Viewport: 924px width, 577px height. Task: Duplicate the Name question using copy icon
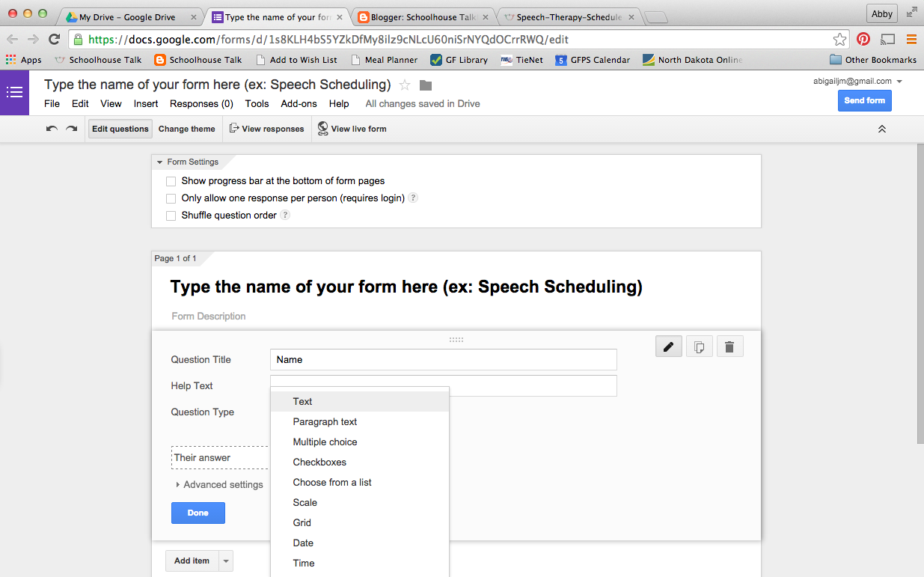pyautogui.click(x=699, y=346)
